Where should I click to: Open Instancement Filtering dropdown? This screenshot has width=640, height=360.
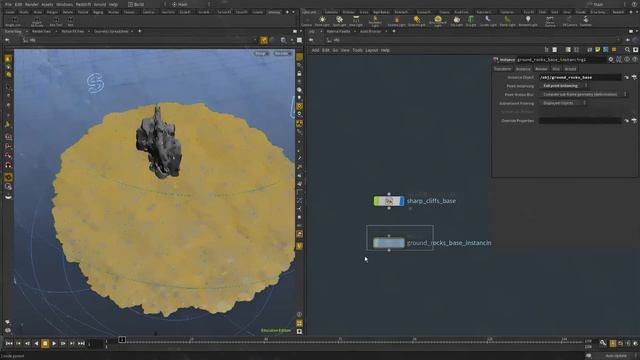pyautogui.click(x=564, y=103)
